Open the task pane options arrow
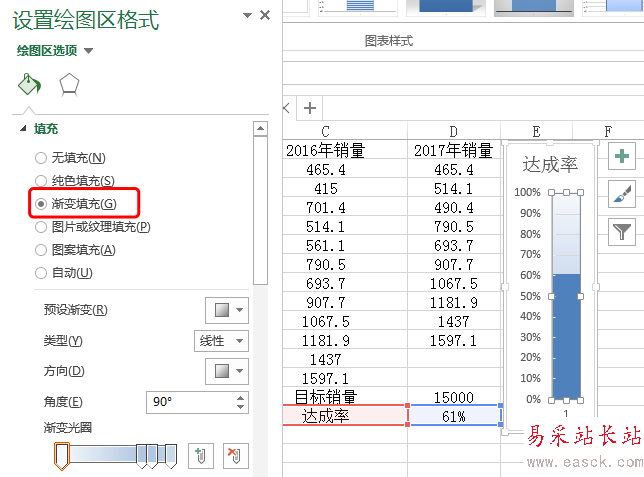This screenshot has height=477, width=644. click(x=247, y=16)
